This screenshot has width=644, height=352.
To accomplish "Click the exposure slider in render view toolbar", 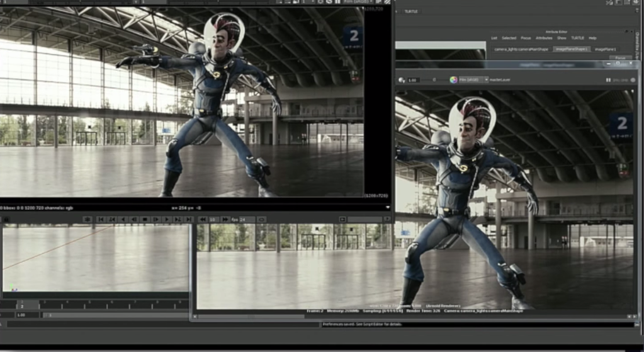I will click(x=433, y=80).
